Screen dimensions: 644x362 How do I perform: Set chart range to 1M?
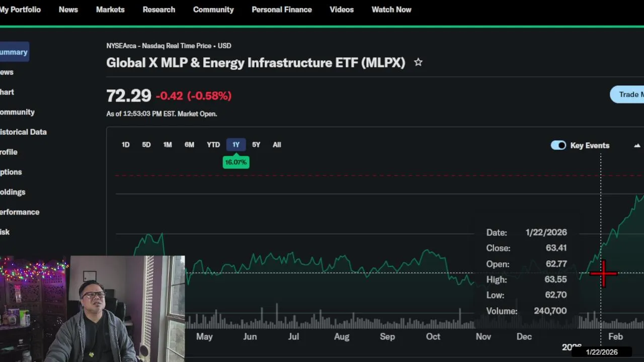point(168,145)
